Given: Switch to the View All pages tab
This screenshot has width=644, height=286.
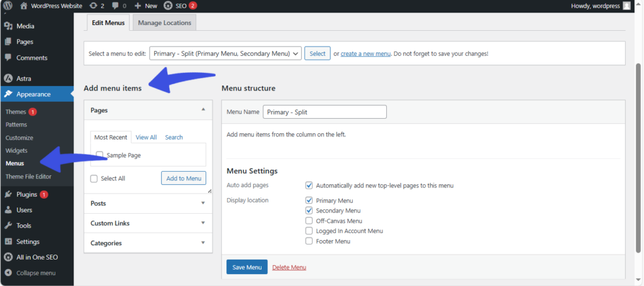Looking at the screenshot, I should [x=146, y=138].
